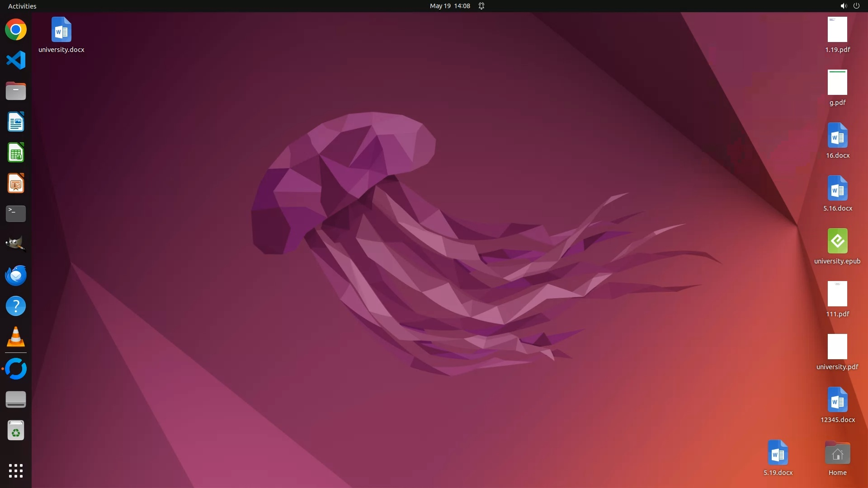The width and height of the screenshot is (868, 488).
Task: Open the Terminal from the dock
Action: click(16, 214)
